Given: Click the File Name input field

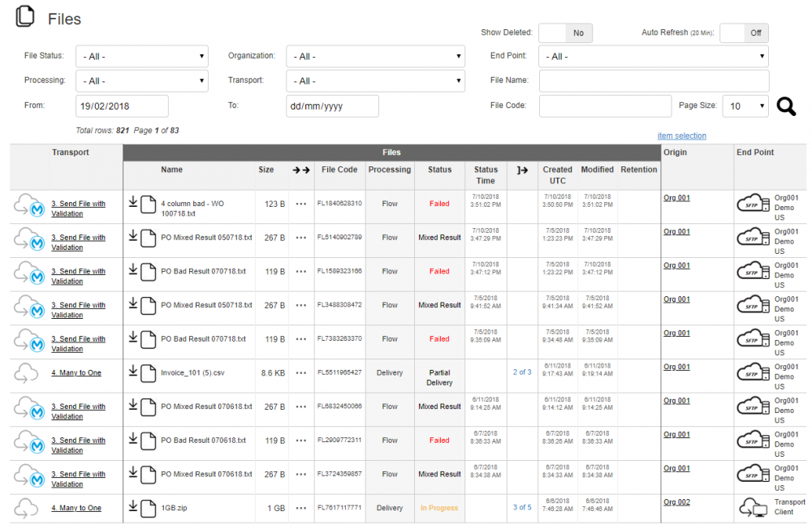Looking at the screenshot, I should (654, 81).
